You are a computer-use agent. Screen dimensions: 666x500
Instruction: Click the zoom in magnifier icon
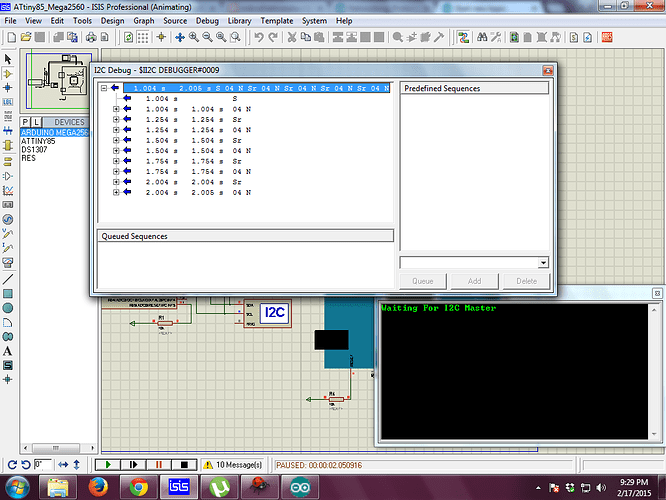coord(194,37)
